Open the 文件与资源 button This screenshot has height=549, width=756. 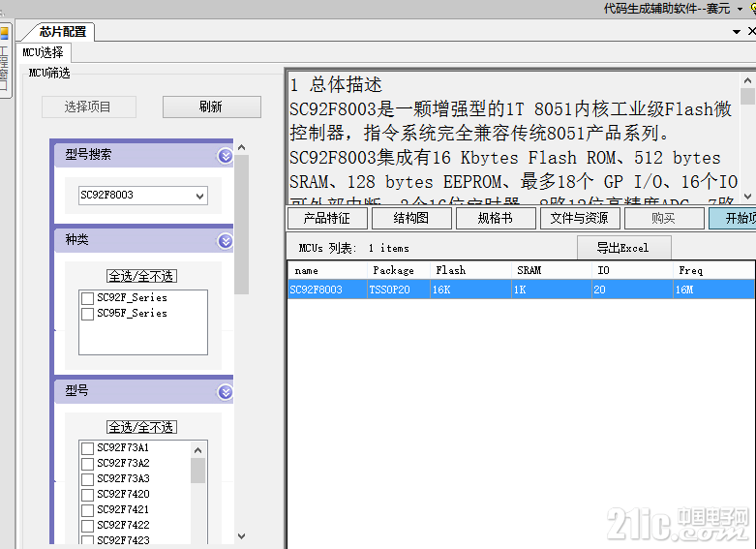coord(580,218)
